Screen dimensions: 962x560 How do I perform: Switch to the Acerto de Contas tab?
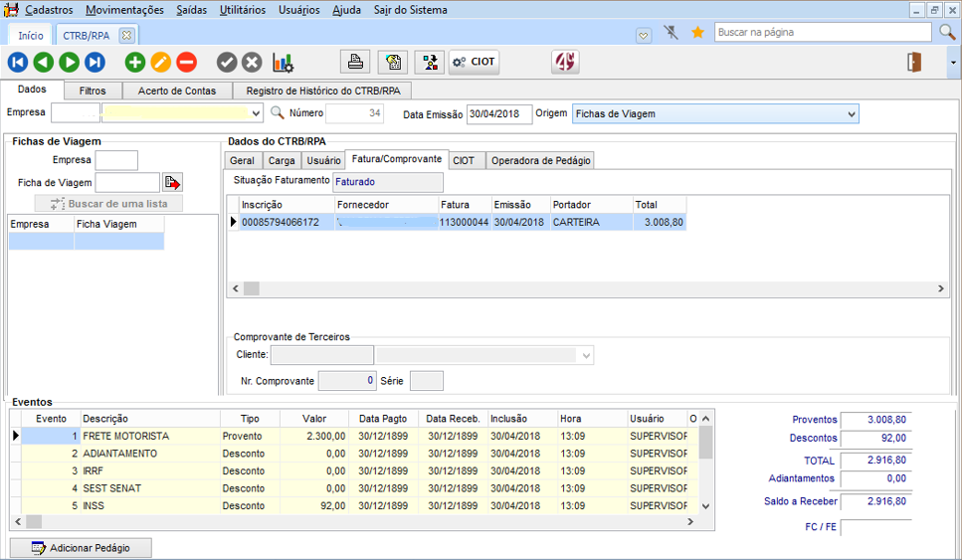pos(176,91)
